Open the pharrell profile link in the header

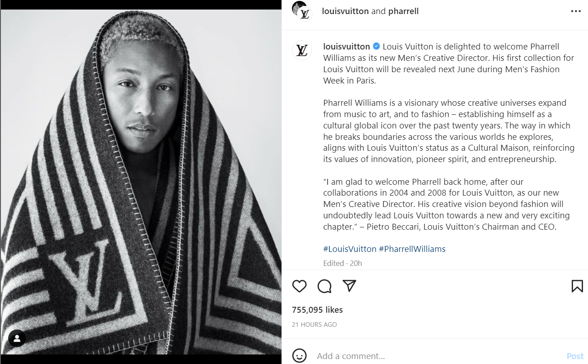pyautogui.click(x=403, y=11)
